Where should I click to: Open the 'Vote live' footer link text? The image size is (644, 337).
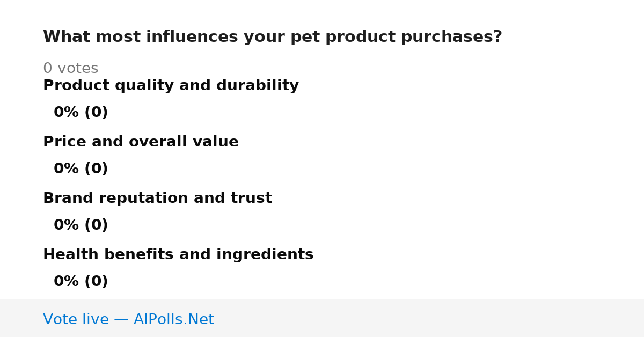[76, 320]
